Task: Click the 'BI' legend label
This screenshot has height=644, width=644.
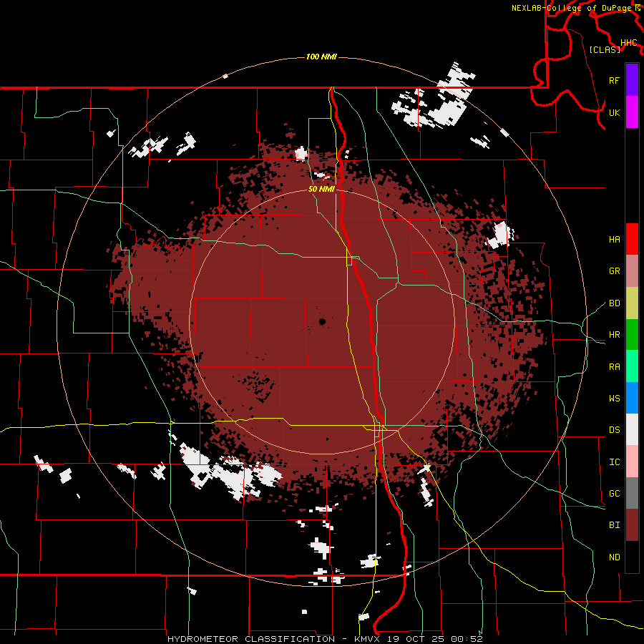Action: (614, 525)
